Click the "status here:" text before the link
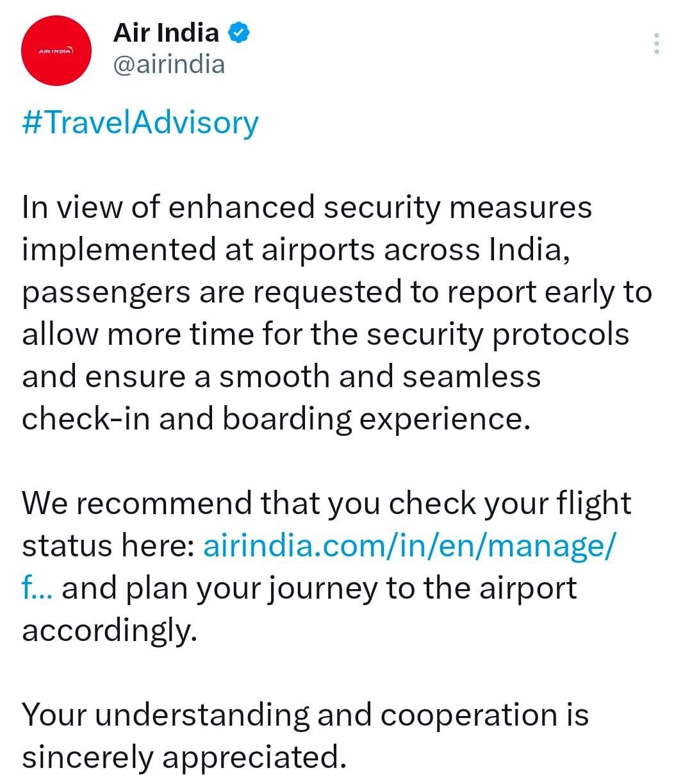This screenshot has width=692, height=784. click(x=108, y=546)
